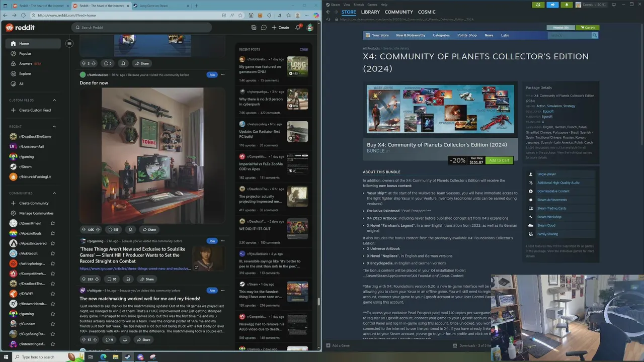Image resolution: width=644 pixels, height=362 pixels.
Task: Collapse the COMMUNITIES section
Action: coord(54,193)
